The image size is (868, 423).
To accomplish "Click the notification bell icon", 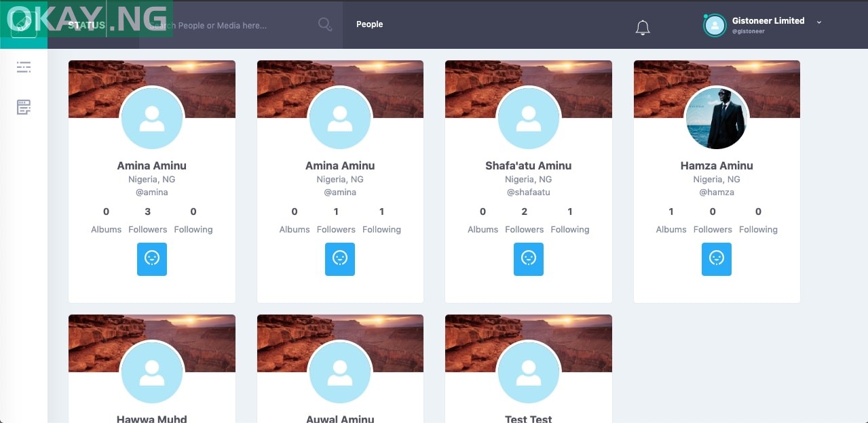I will click(x=642, y=28).
